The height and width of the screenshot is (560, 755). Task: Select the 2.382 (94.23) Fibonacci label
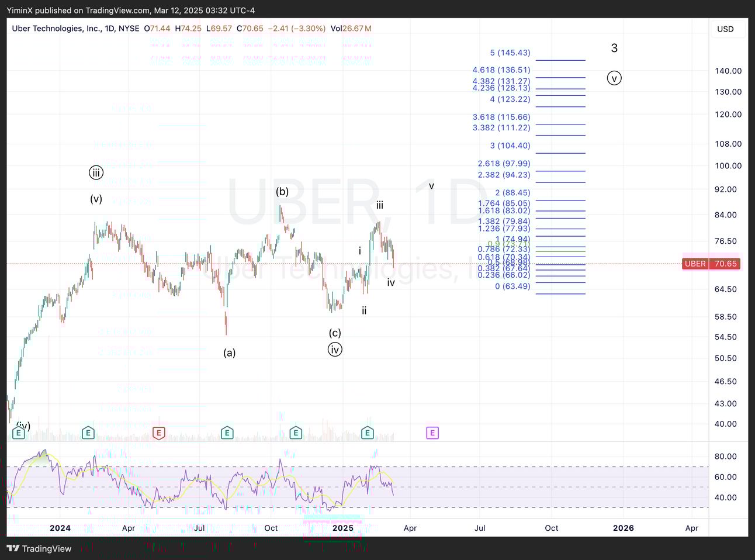(504, 175)
